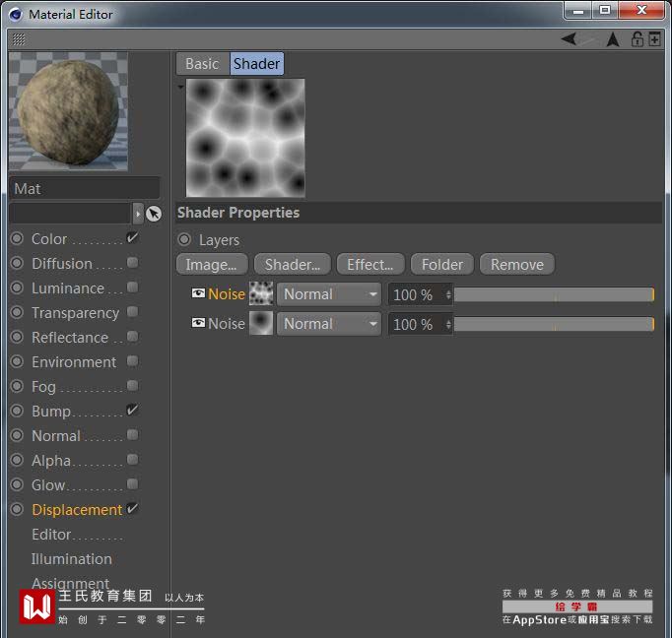Screen dimensions: 672x638
Task: Open the Transparency channel settings
Action: [x=76, y=313]
